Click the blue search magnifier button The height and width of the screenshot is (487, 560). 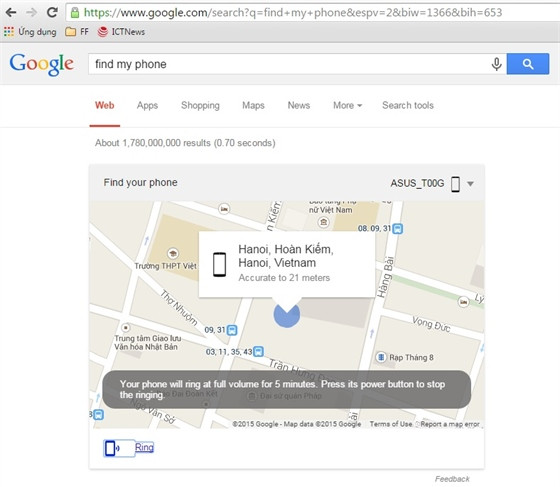[x=528, y=64]
